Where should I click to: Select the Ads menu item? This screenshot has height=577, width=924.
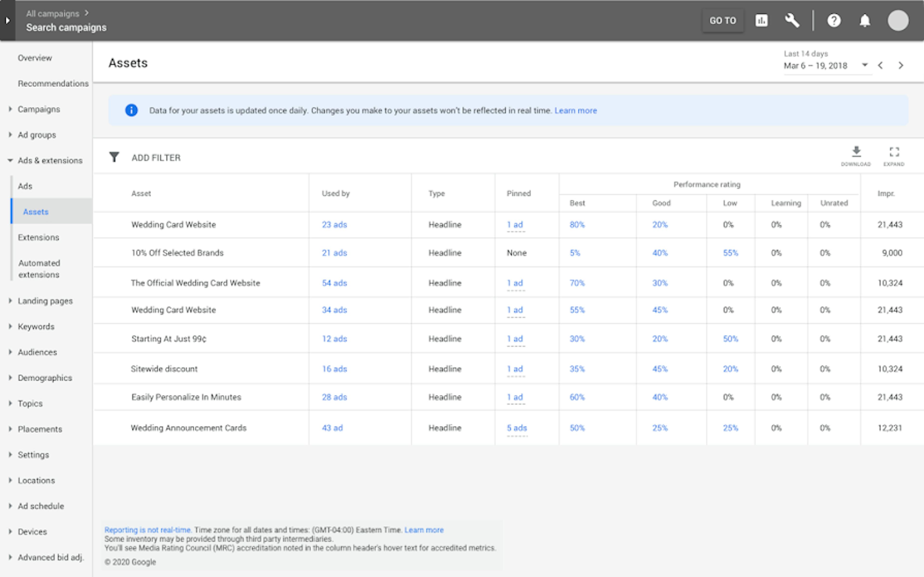(25, 186)
